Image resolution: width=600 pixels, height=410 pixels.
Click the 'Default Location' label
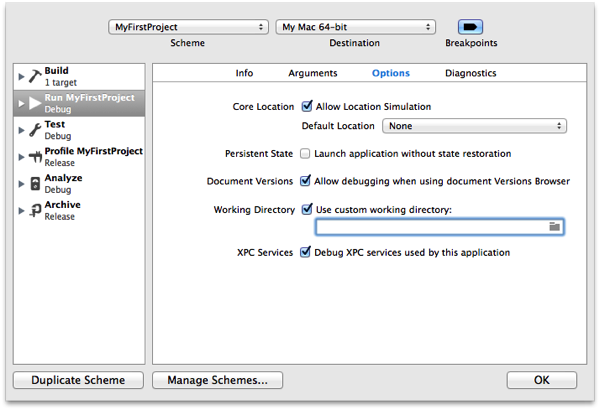338,126
